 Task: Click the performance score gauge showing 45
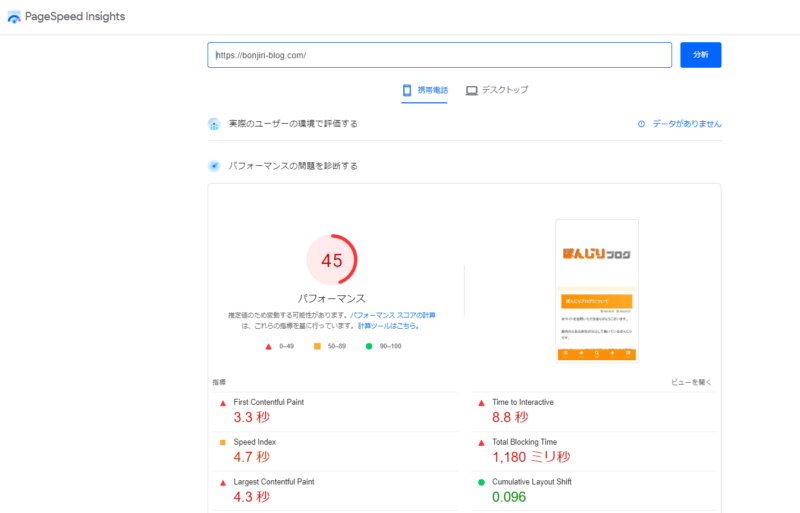tap(332, 260)
